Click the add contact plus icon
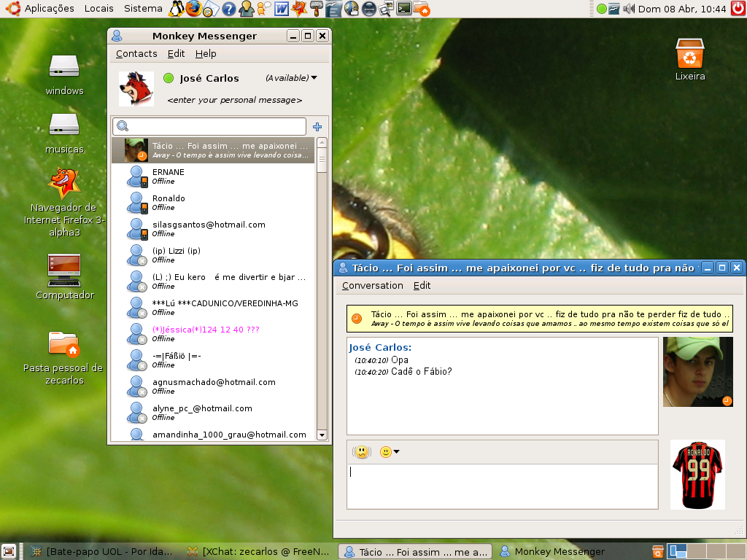This screenshot has height=560, width=747. (317, 127)
